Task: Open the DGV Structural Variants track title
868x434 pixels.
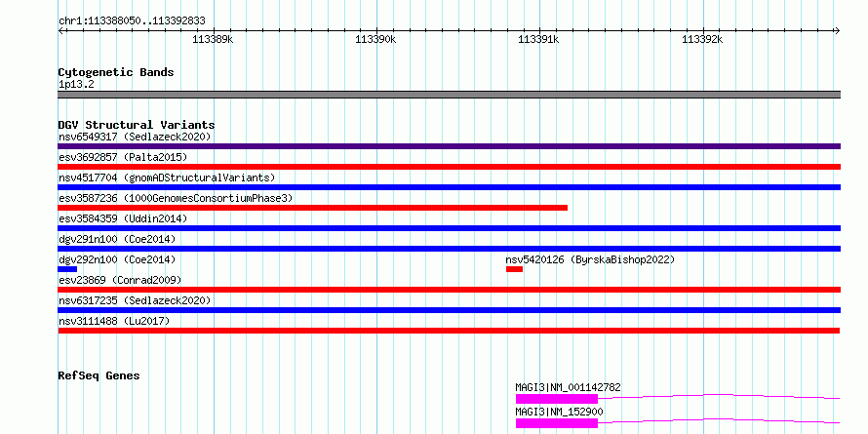Action: [137, 125]
